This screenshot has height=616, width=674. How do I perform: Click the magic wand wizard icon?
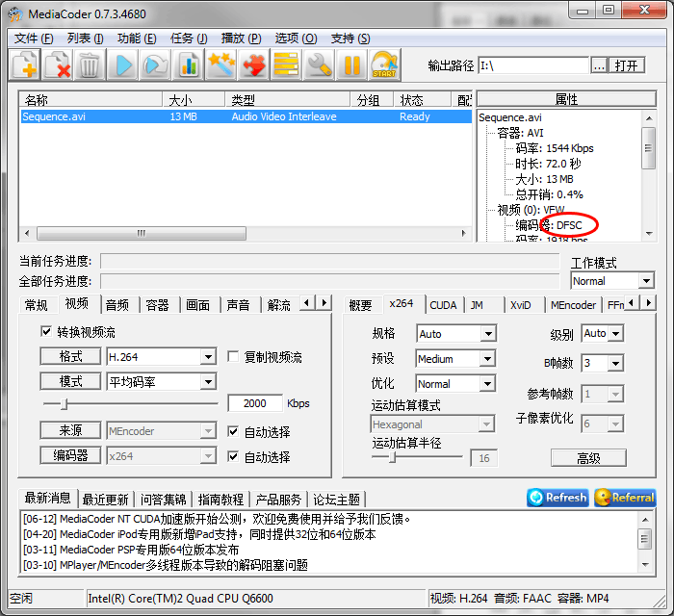point(220,64)
